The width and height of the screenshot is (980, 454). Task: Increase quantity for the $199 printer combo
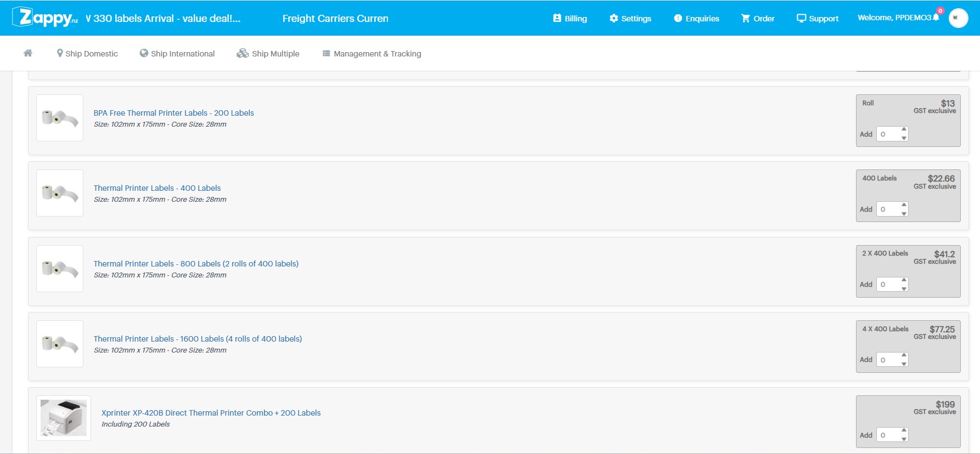tap(904, 431)
